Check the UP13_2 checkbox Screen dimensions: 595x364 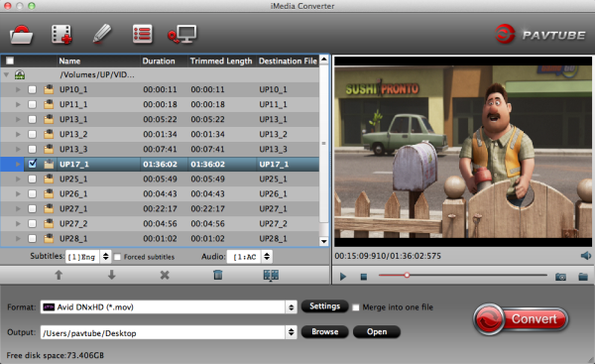[x=33, y=134]
